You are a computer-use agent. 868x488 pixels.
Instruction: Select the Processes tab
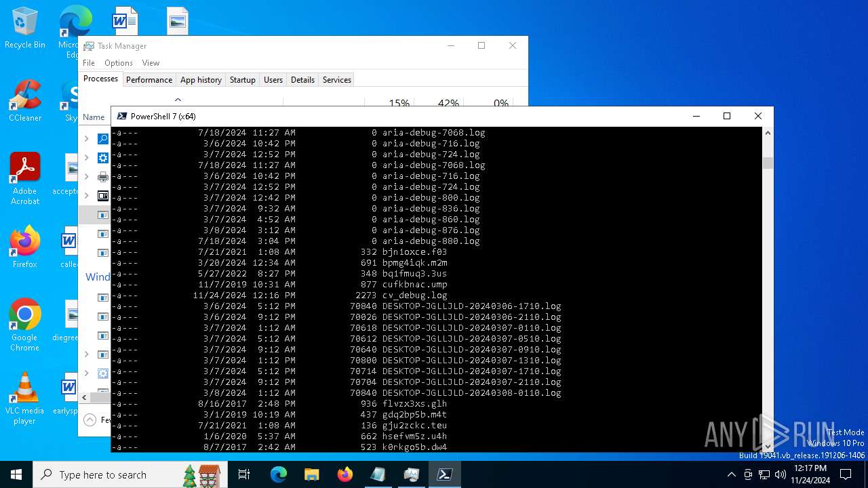(x=100, y=79)
